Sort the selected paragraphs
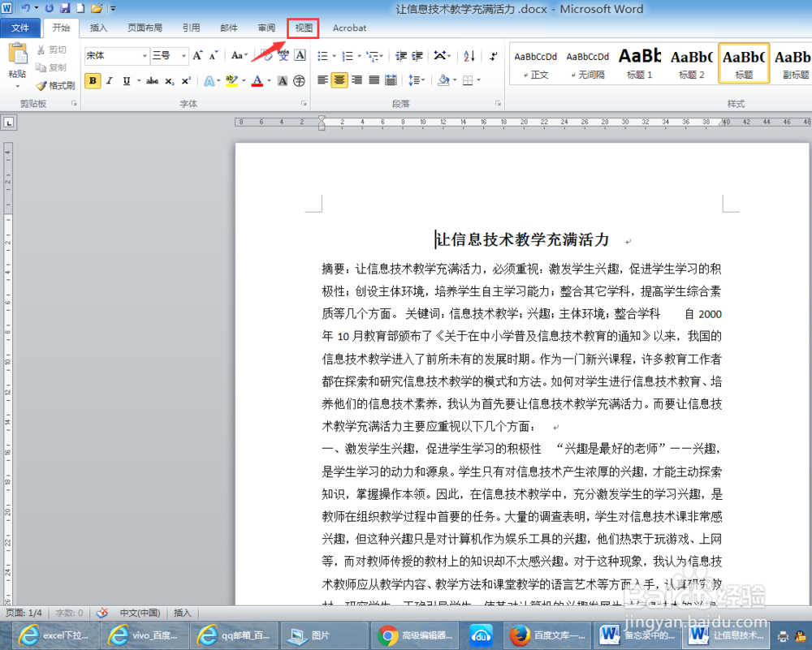The width and height of the screenshot is (812, 650). click(469, 56)
